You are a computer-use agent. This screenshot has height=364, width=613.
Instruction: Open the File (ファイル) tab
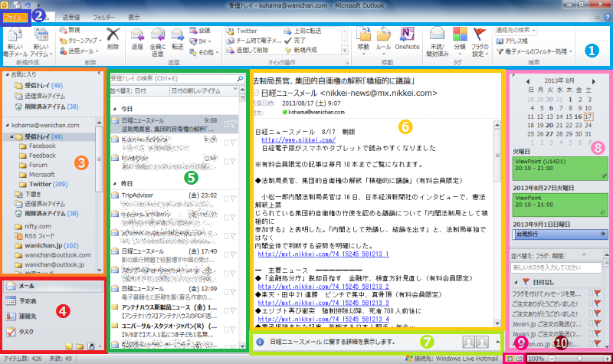(x=14, y=18)
